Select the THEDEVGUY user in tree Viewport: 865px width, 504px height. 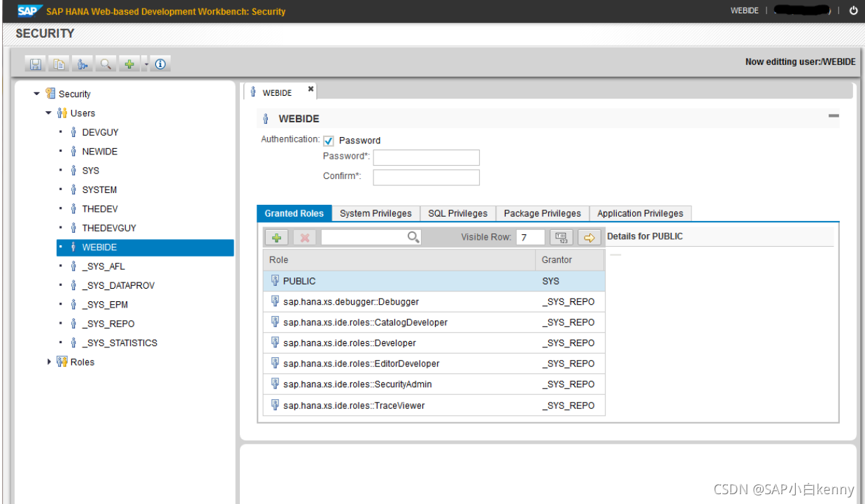[x=109, y=229]
